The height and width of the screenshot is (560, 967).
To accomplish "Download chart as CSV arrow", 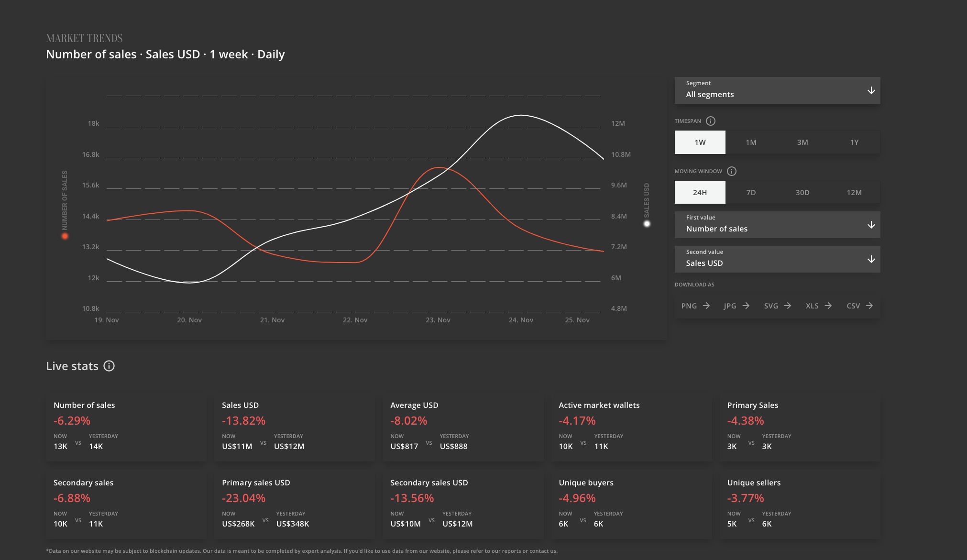I will [x=869, y=306].
